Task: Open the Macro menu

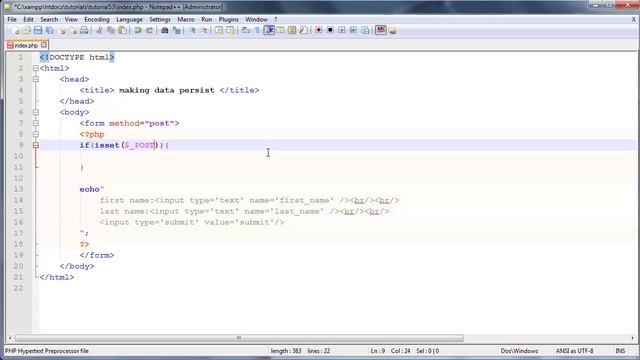Action: coord(186,20)
